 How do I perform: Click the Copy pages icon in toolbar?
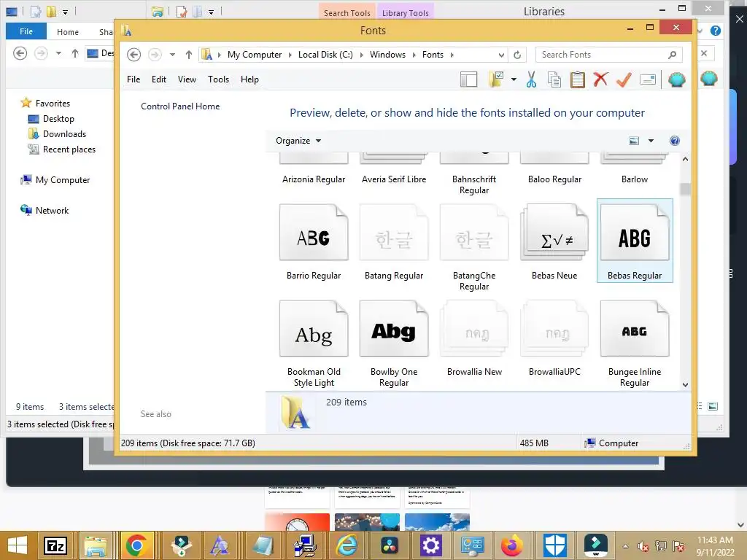[554, 79]
